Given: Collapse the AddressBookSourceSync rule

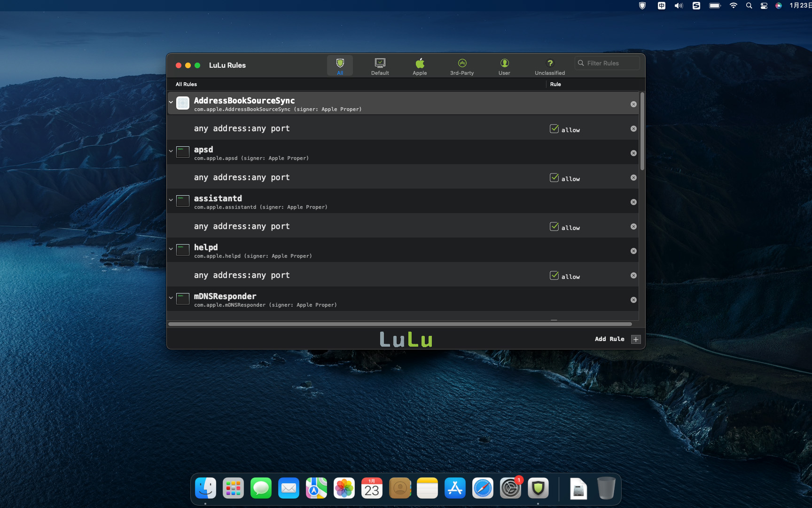Looking at the screenshot, I should pos(171,102).
